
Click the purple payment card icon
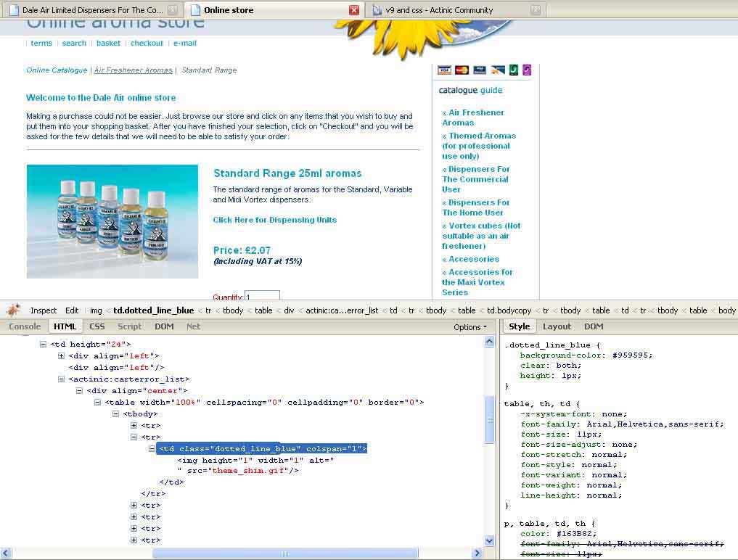(x=527, y=70)
